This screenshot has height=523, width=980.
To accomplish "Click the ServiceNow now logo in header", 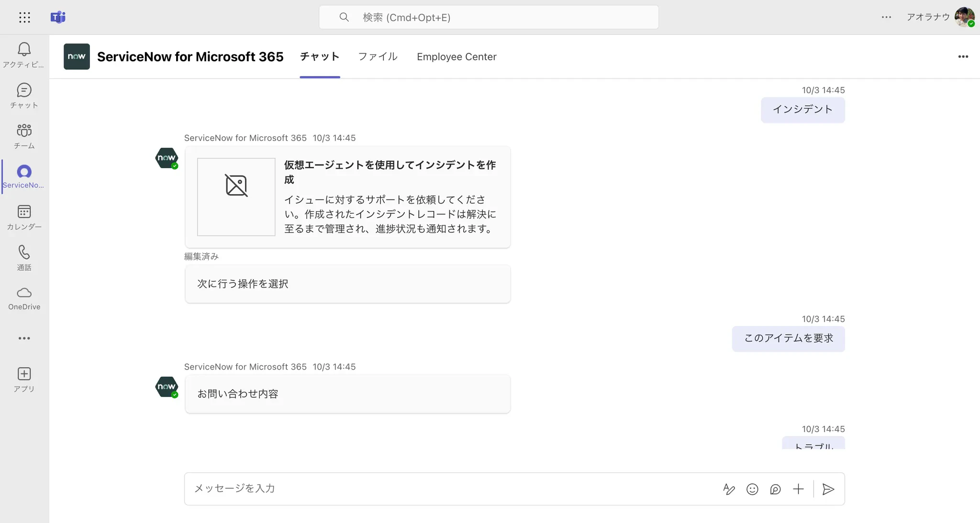I will coord(77,56).
